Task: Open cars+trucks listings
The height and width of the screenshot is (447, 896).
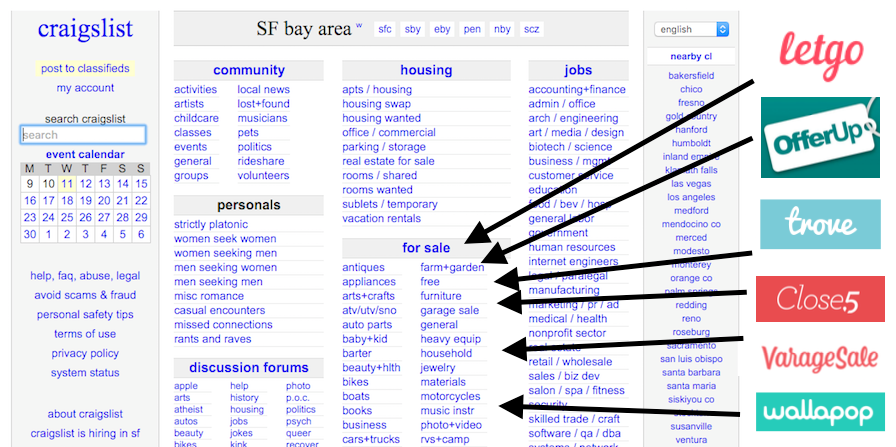Action: (x=371, y=440)
